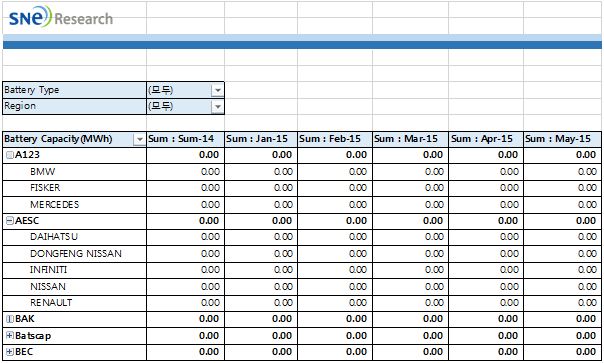
Task: Select the A123 Mar-15 total cell
Action: pyautogui.click(x=410, y=155)
